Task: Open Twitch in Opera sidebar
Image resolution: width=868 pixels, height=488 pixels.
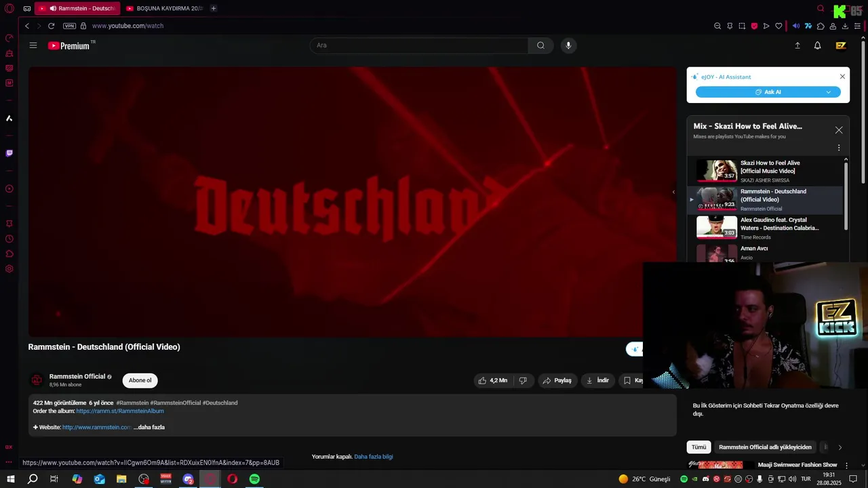Action: (x=9, y=153)
